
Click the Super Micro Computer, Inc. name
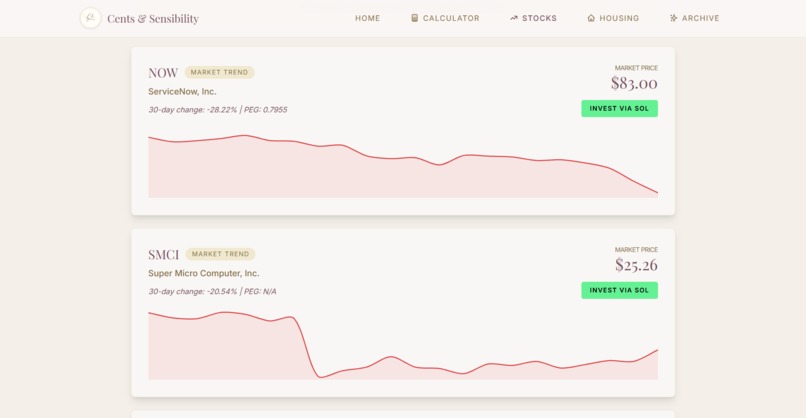(204, 273)
